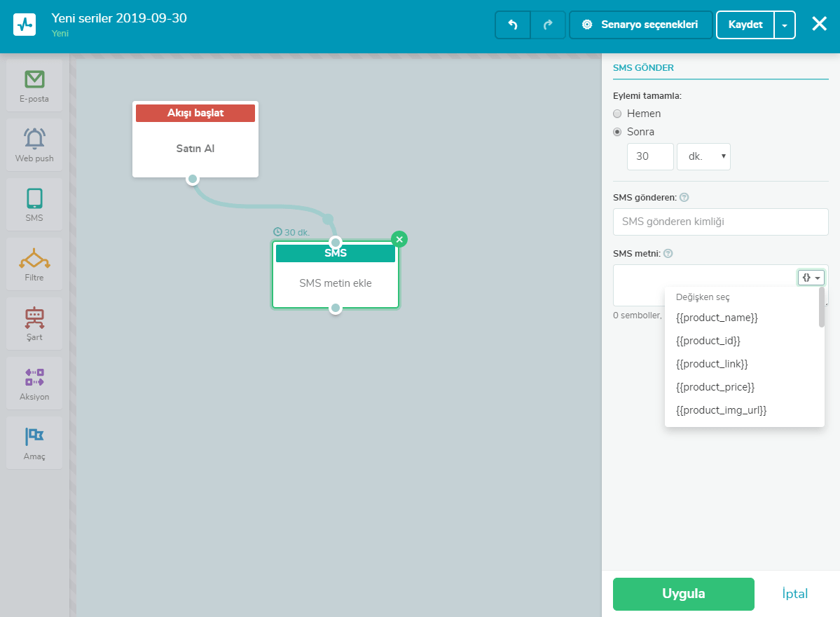Toggle the variable picker {} dropdown
The width and height of the screenshot is (840, 617).
click(811, 278)
